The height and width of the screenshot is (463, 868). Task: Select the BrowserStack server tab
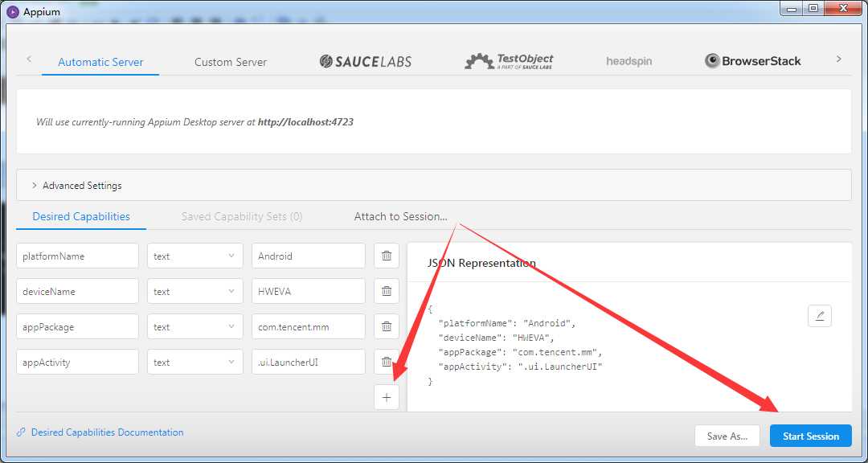coord(753,61)
